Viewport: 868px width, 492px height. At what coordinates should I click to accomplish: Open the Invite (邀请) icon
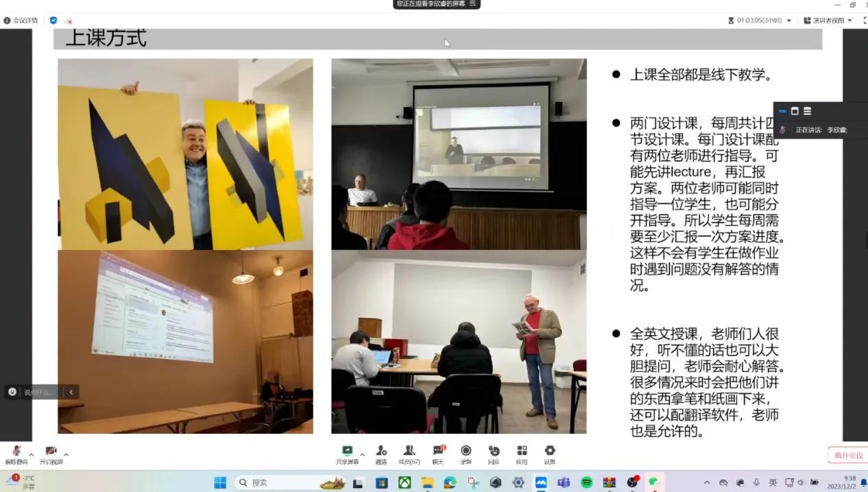(381, 452)
